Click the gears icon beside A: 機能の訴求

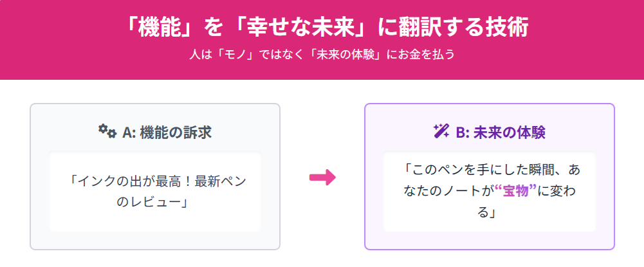point(107,131)
